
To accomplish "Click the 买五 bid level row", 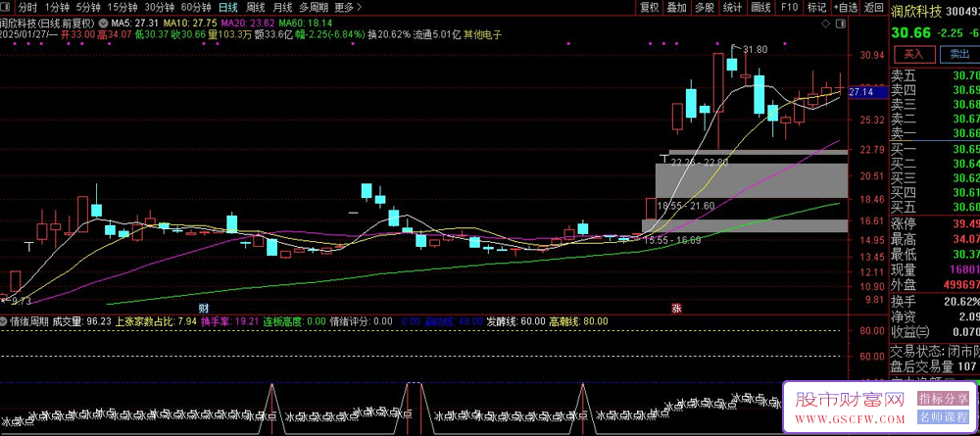I will tap(934, 207).
